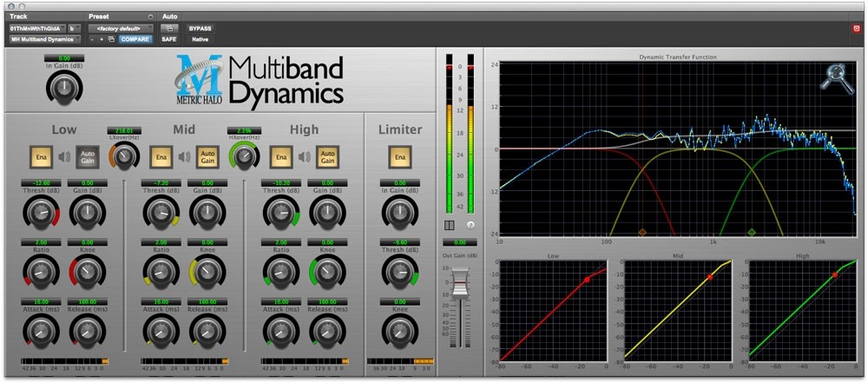Click the LXover value field 218.01
The height and width of the screenshot is (383, 868).
(124, 131)
